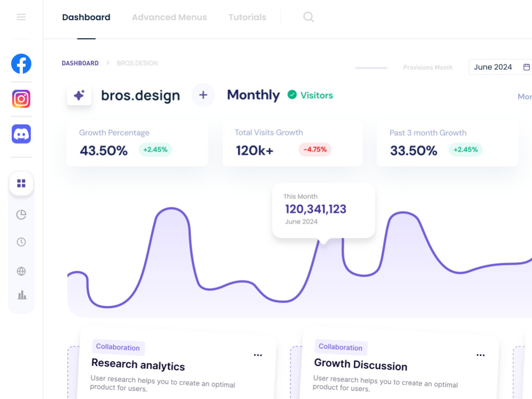Open the clock history icon in sidebar

(x=21, y=242)
